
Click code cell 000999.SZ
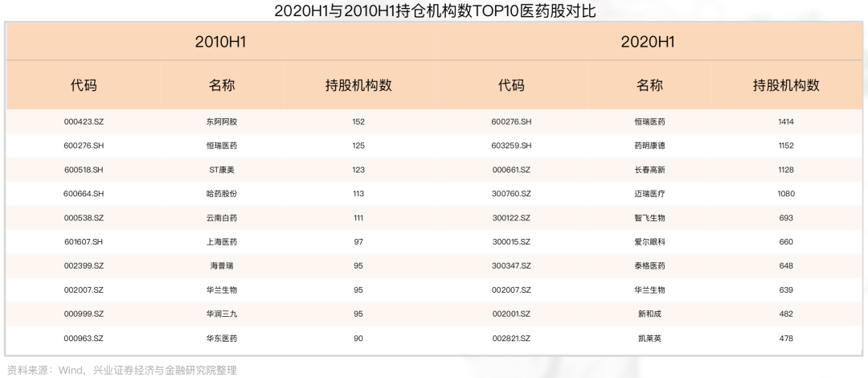tap(84, 314)
